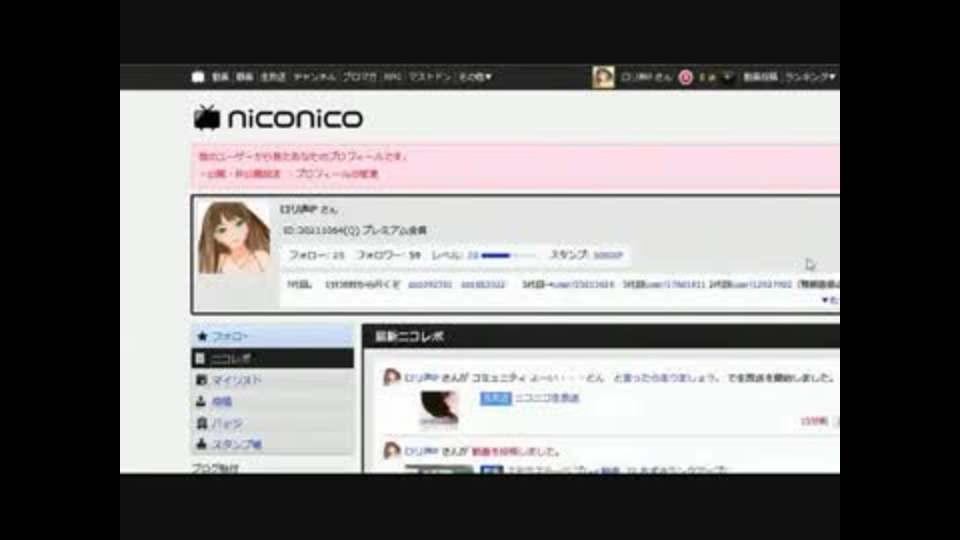The image size is (960, 540).
Task: Open the user name link in first nicorepo entry
Action: pyautogui.click(x=421, y=378)
